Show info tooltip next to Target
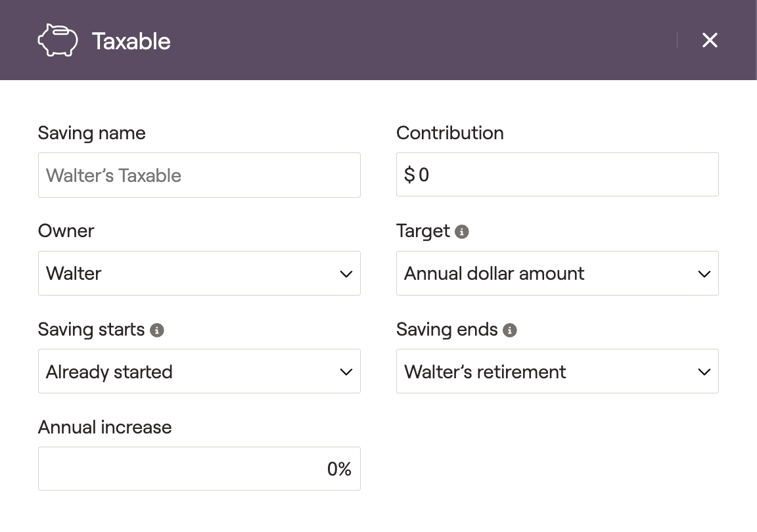 462,232
